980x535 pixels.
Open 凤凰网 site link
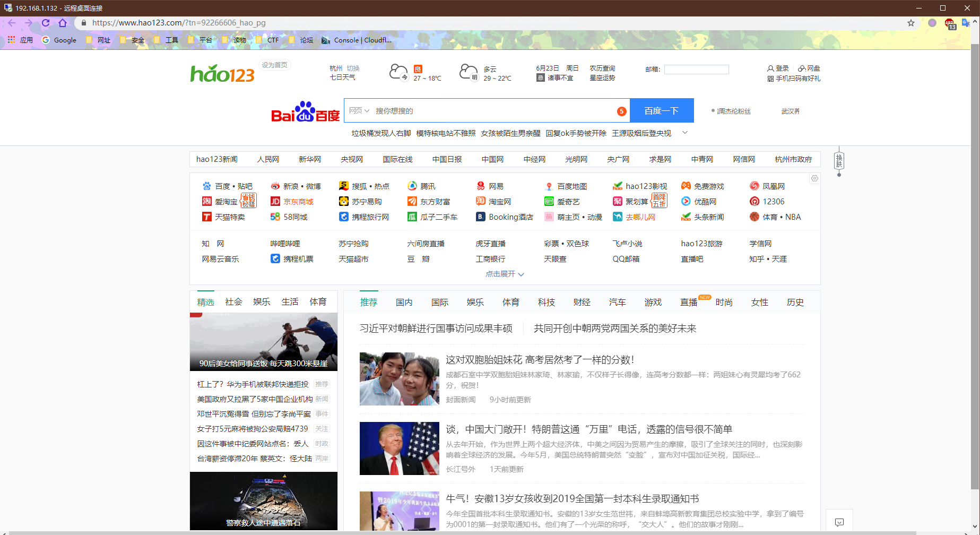coord(767,186)
